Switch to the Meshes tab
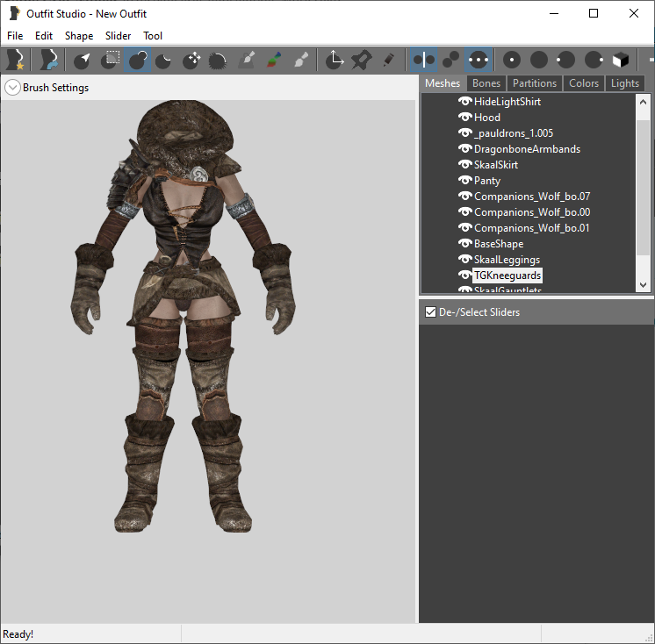Image resolution: width=655 pixels, height=644 pixels. pos(443,83)
